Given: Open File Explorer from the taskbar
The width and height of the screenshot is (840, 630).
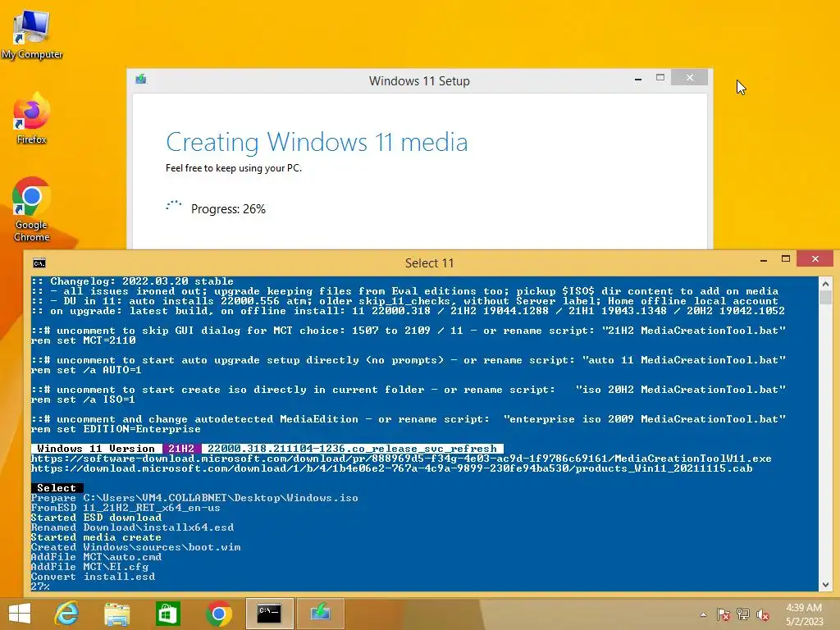Looking at the screenshot, I should pyautogui.click(x=116, y=614).
